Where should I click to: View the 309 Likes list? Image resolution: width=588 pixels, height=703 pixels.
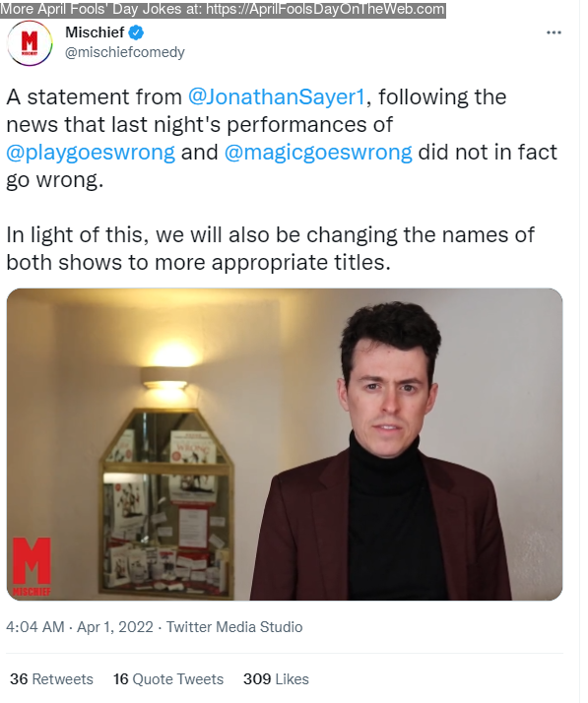click(277, 678)
